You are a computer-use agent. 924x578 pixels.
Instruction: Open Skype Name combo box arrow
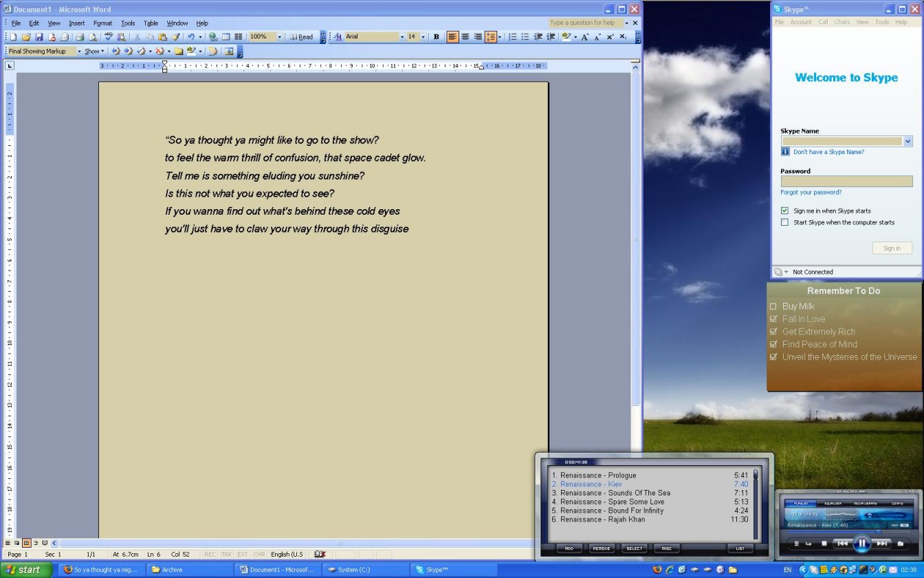907,141
